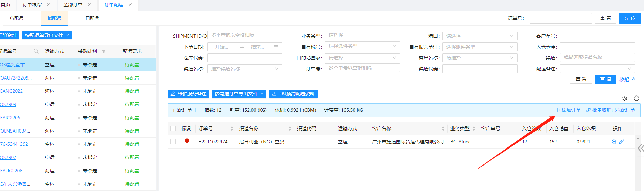Click the 仓库代码 input field
This screenshot has width=644, height=191.
(x=245, y=58)
